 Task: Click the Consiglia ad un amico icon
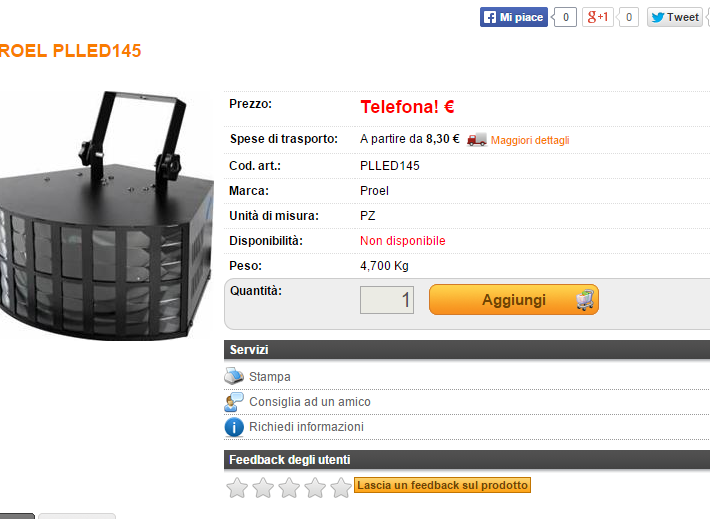tap(235, 402)
